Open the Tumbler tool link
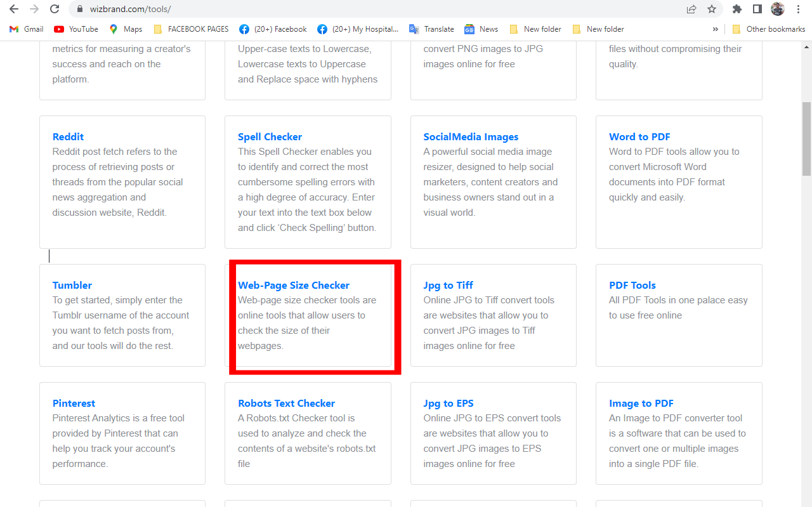812x507 pixels. [x=72, y=285]
